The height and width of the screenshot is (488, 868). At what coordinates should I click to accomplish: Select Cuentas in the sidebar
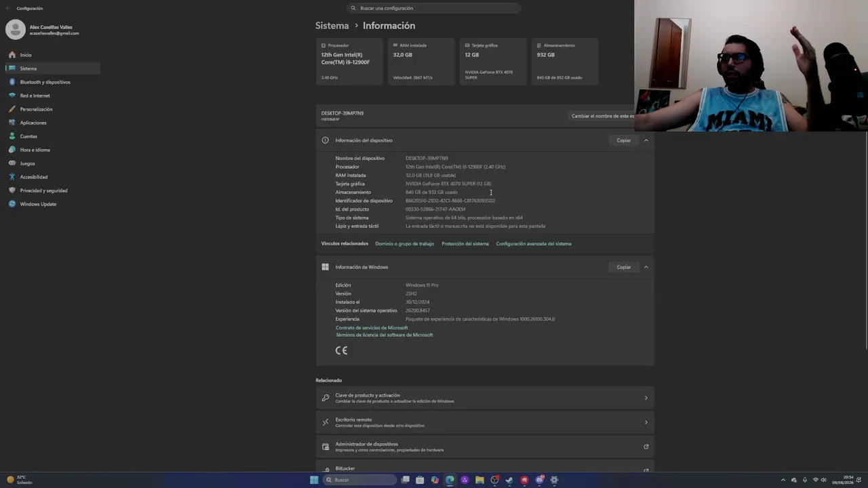click(x=53, y=136)
